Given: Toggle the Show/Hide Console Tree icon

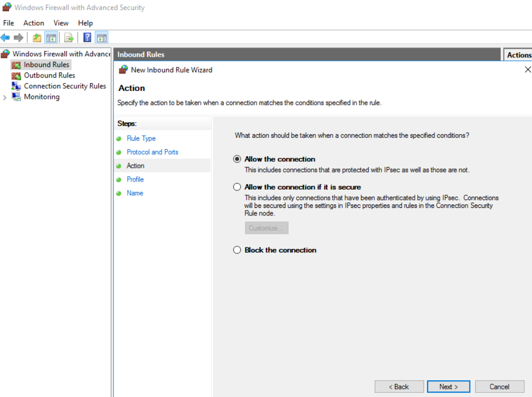Looking at the screenshot, I should coord(51,38).
